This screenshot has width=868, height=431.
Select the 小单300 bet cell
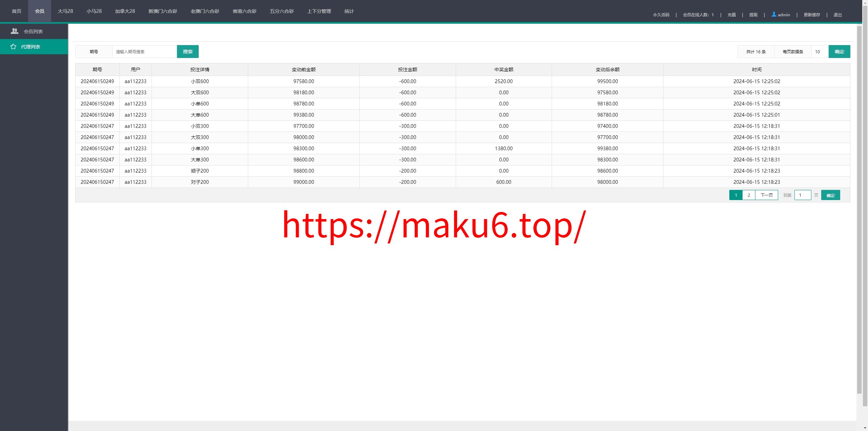click(x=200, y=149)
